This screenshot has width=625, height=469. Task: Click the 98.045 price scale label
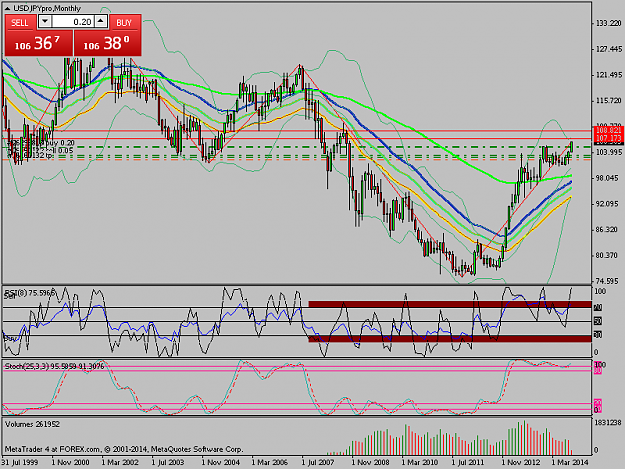607,178
